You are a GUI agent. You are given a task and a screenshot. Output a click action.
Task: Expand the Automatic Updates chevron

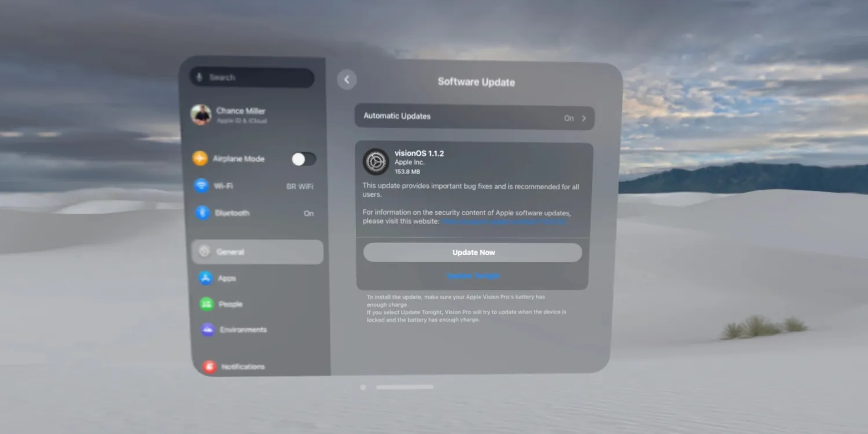(584, 118)
